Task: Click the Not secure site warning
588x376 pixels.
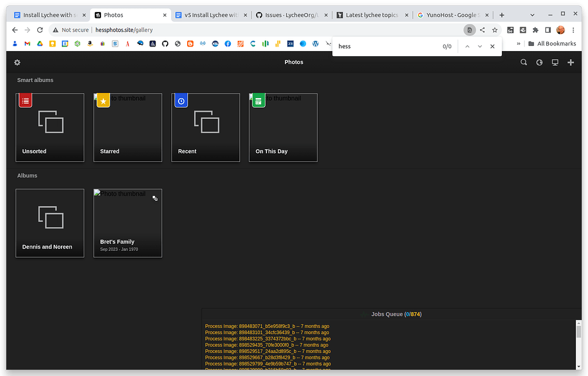Action: (x=71, y=30)
